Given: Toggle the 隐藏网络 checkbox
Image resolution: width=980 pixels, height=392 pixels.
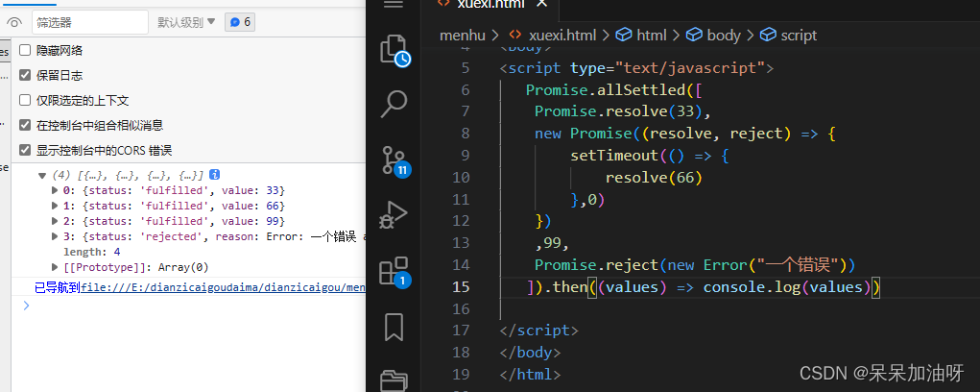Looking at the screenshot, I should click(x=25, y=51).
